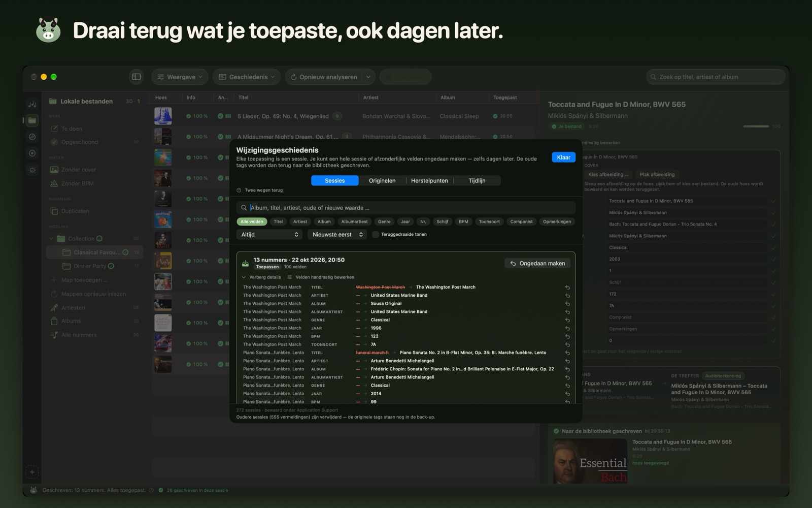
Task: Open arrow menu beside Opnieuw analyseren
Action: click(368, 77)
